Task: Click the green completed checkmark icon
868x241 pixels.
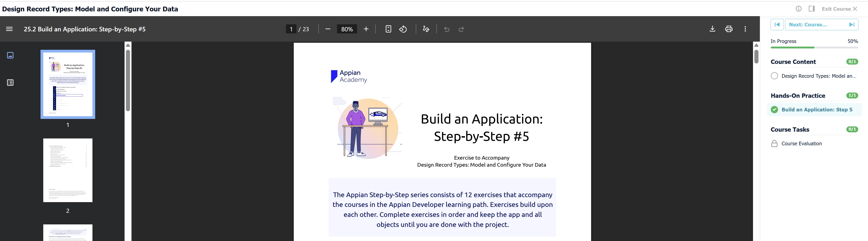Action: pyautogui.click(x=774, y=110)
